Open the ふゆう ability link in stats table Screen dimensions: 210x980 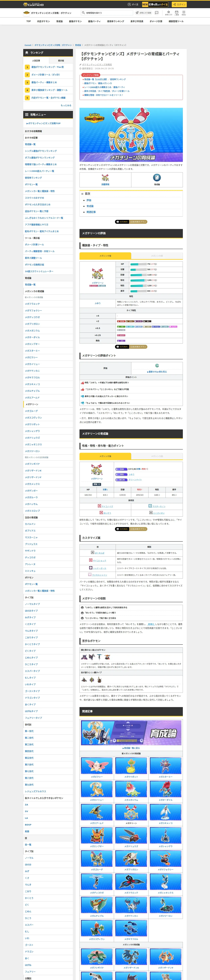(x=98, y=303)
